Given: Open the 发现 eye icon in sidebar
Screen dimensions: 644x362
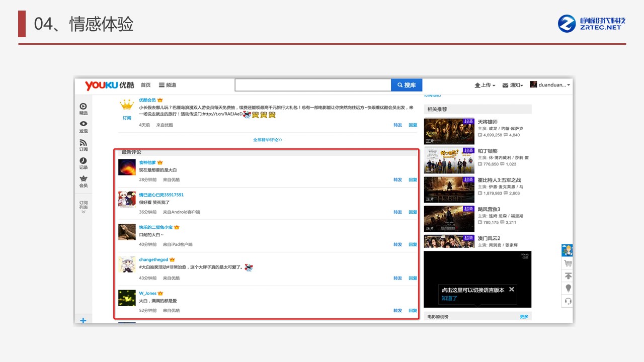Looking at the screenshot, I should (x=83, y=124).
